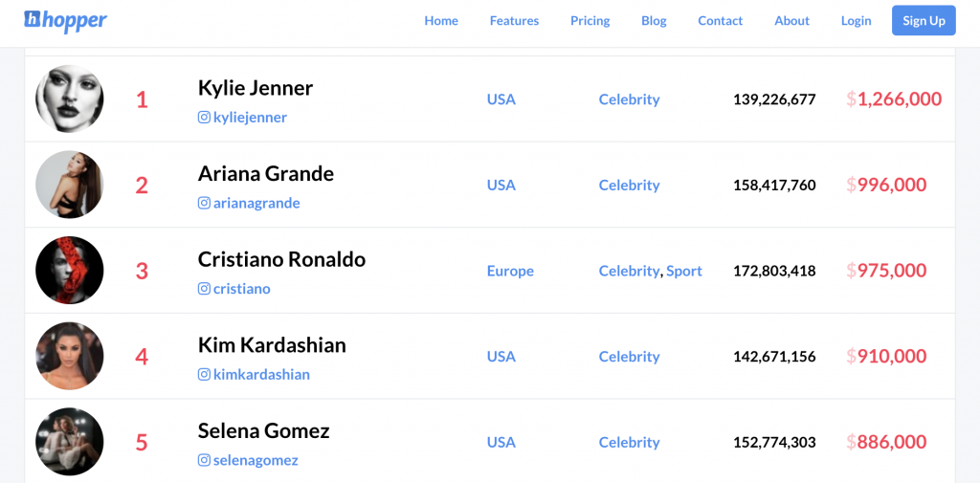This screenshot has width=980, height=483.
Task: Open the arianagrande Instagram handle link
Action: [x=256, y=203]
